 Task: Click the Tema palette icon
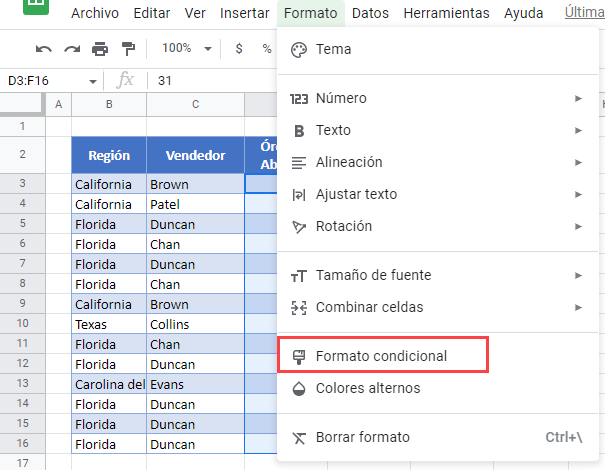pyautogui.click(x=299, y=50)
